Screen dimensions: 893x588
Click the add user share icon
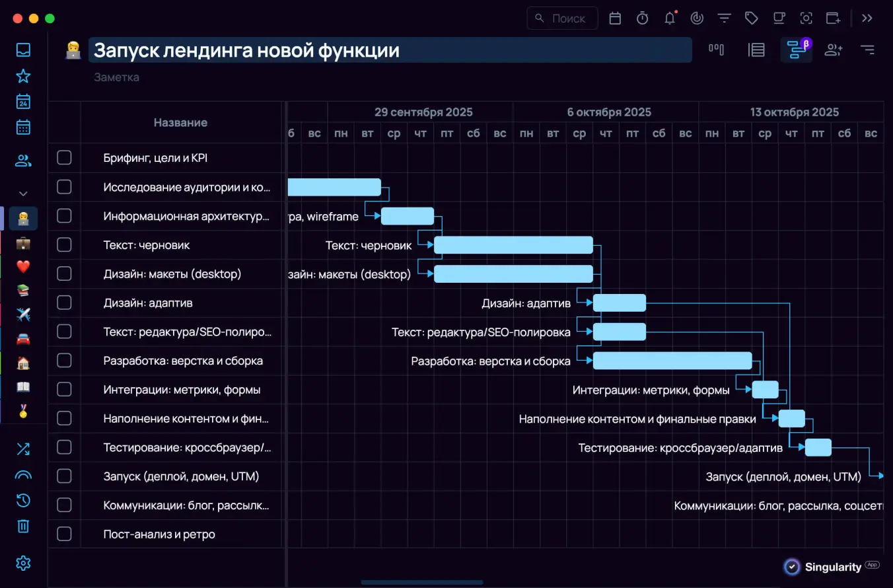click(834, 50)
